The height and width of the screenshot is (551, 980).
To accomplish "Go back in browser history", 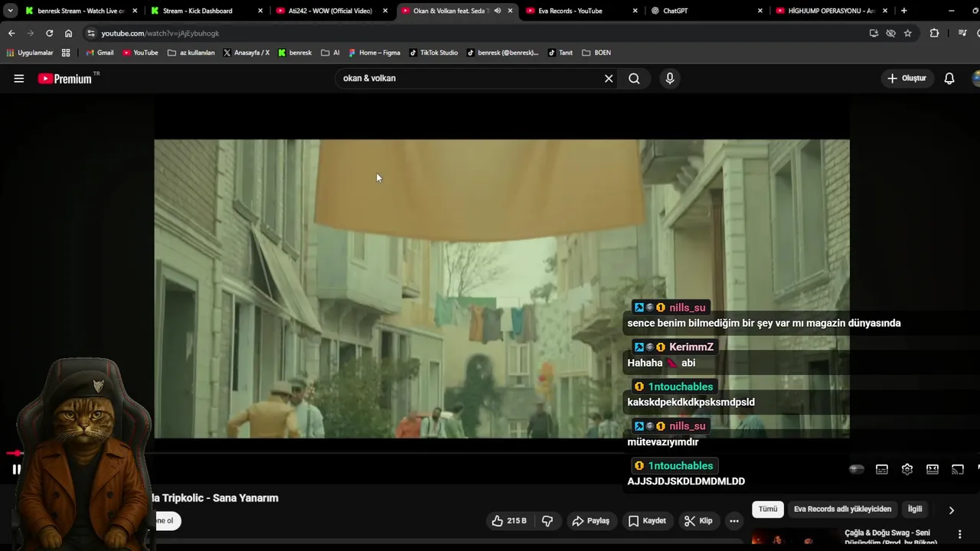I will pyautogui.click(x=11, y=33).
